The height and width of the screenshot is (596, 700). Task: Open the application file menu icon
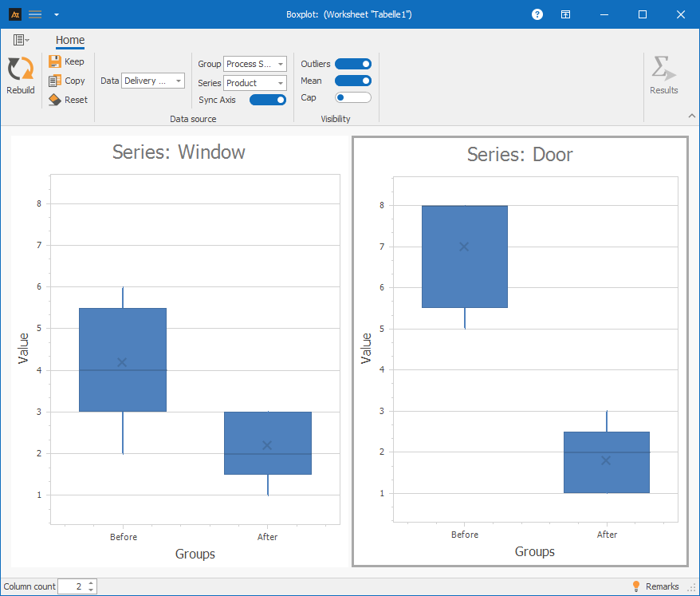(21, 40)
